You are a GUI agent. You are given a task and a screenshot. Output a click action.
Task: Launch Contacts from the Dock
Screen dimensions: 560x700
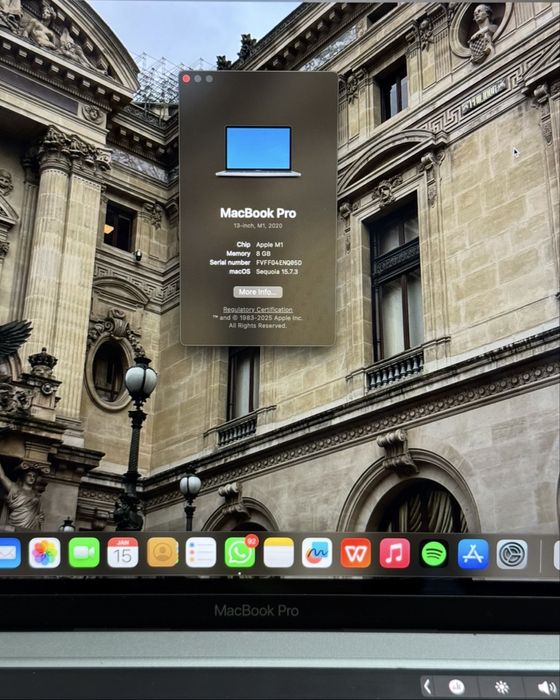(162, 553)
